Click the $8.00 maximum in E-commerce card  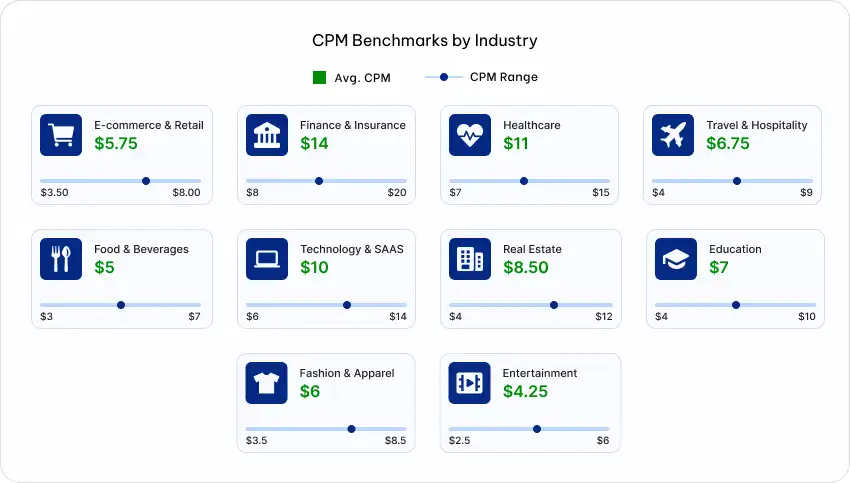(x=186, y=192)
